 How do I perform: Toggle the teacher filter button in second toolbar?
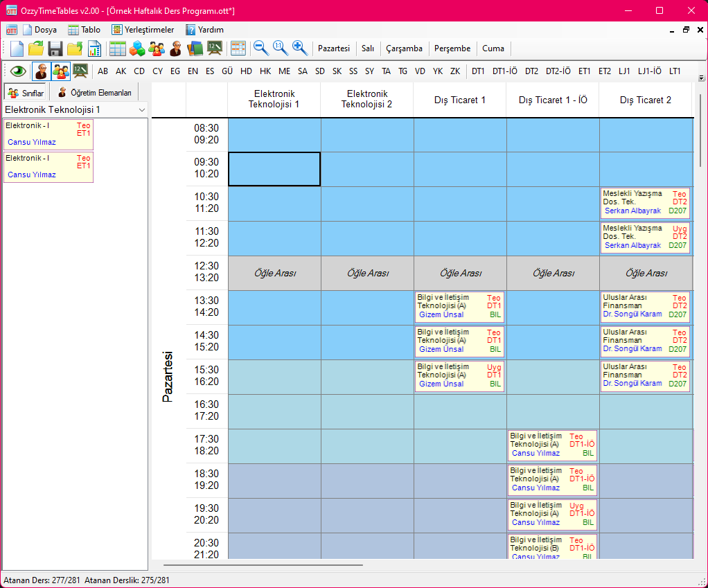pos(42,71)
